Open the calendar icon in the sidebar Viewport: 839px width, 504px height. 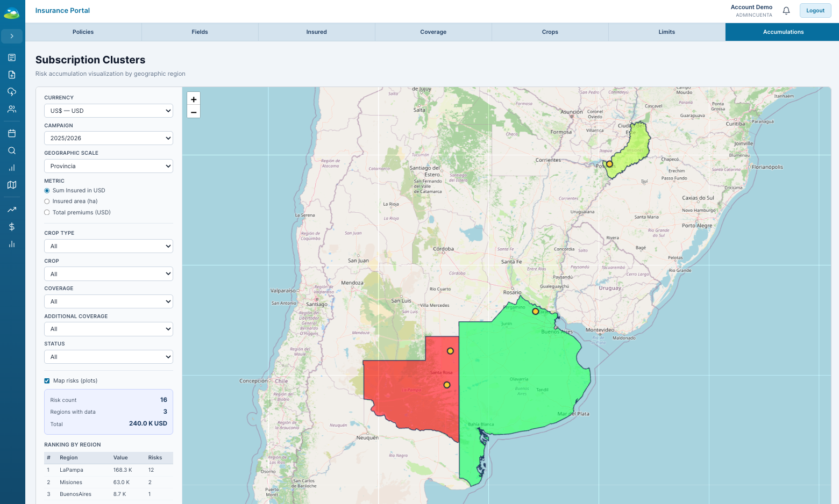pos(12,133)
